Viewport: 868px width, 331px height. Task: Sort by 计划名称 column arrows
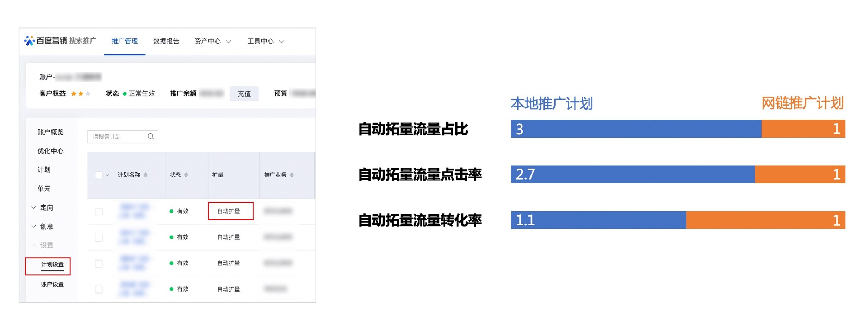pos(146,175)
